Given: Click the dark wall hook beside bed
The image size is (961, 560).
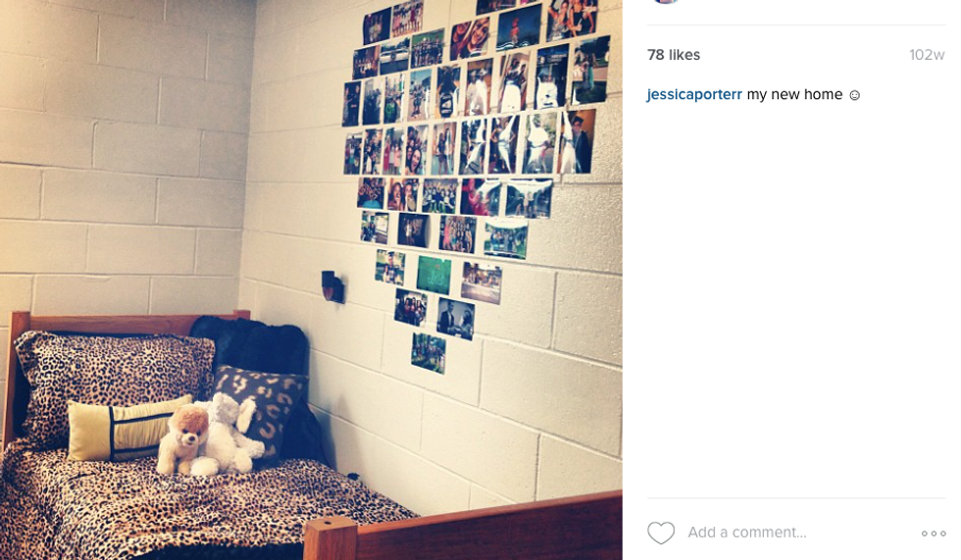Looking at the screenshot, I should point(332,286).
